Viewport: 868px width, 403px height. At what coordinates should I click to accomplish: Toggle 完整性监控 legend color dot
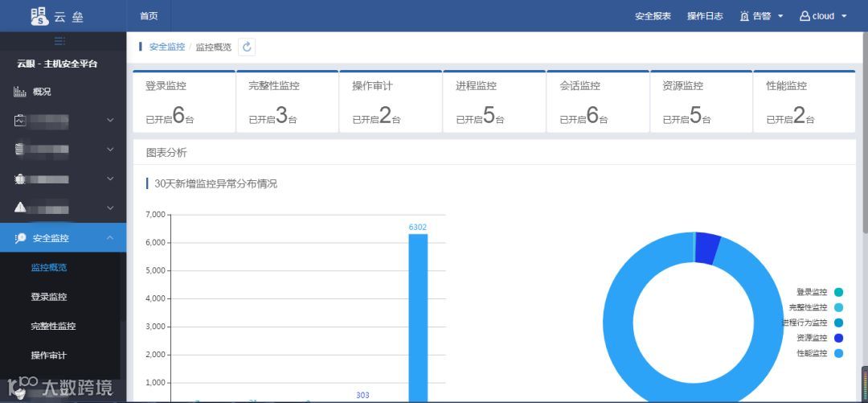click(x=838, y=307)
